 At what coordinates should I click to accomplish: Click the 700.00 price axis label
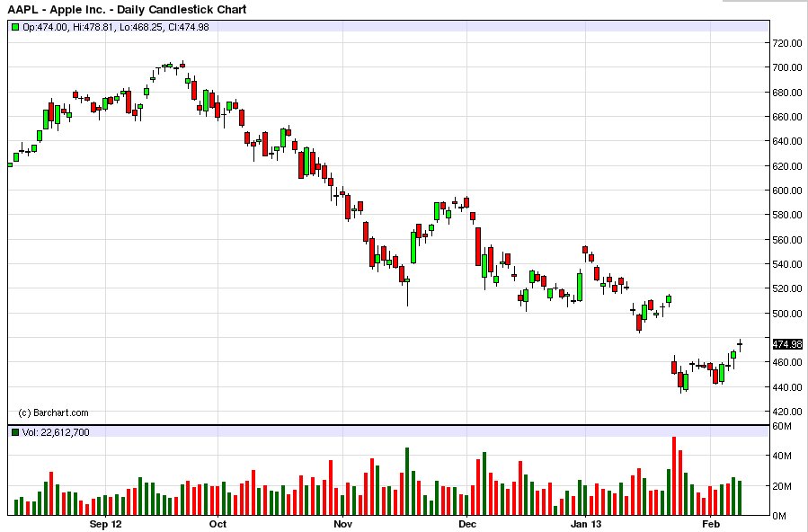coord(786,67)
